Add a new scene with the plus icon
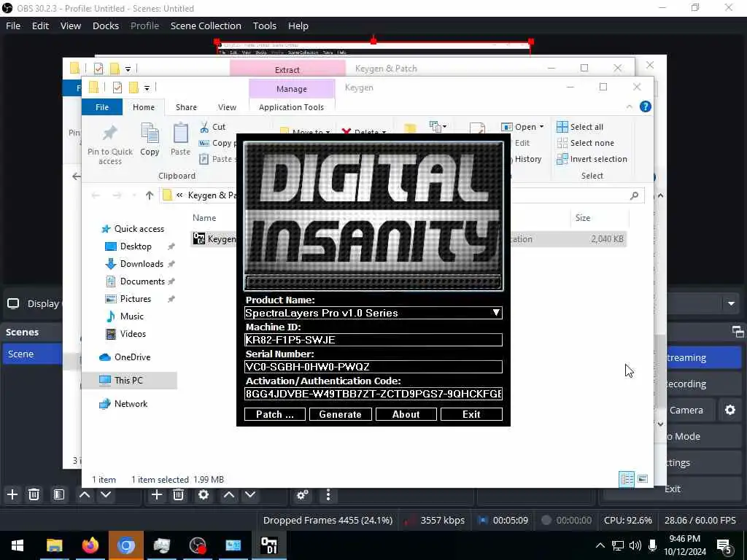Screen dimensions: 747x560 tap(12, 495)
